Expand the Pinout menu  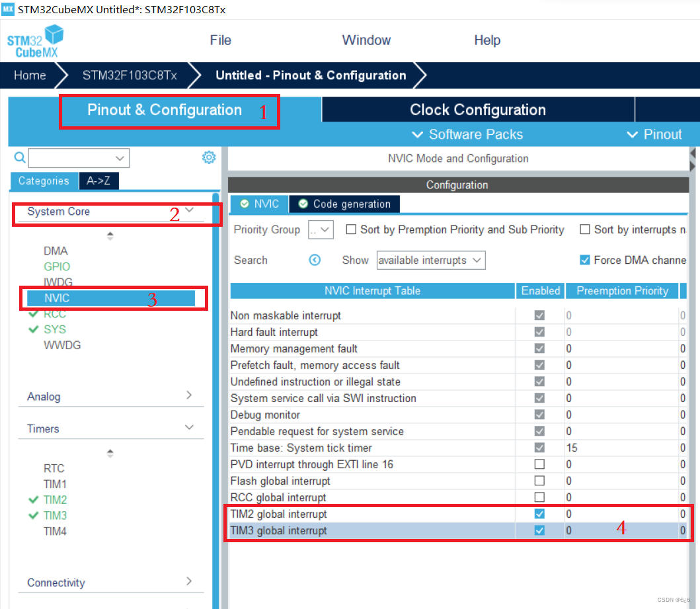pyautogui.click(x=654, y=134)
